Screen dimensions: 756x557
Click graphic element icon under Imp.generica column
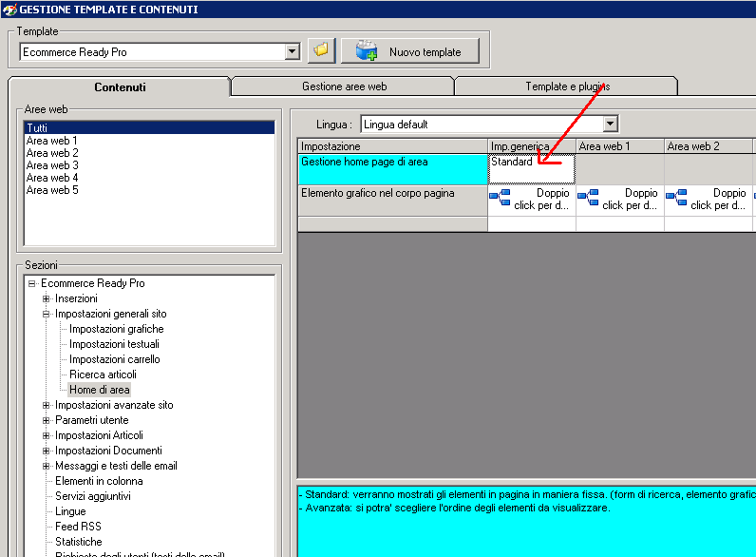click(500, 197)
